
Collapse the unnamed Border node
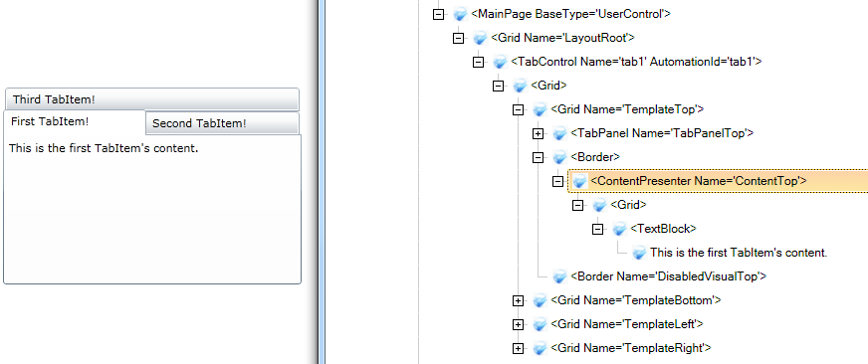(x=538, y=157)
